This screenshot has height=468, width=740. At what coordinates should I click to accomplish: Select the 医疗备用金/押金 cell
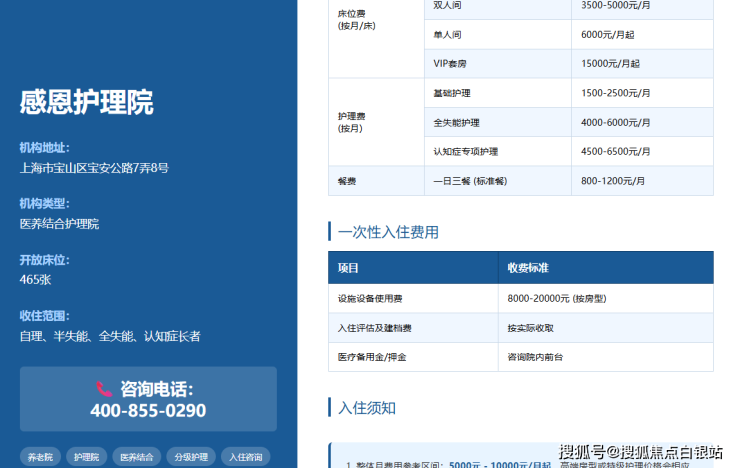pyautogui.click(x=413, y=357)
